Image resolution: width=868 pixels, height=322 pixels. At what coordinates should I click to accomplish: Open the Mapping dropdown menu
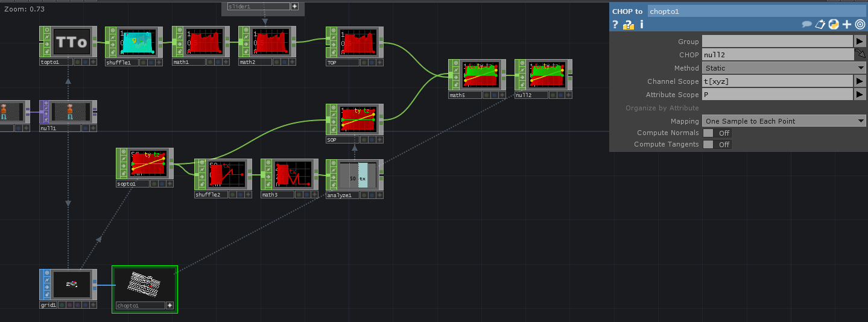tap(784, 121)
